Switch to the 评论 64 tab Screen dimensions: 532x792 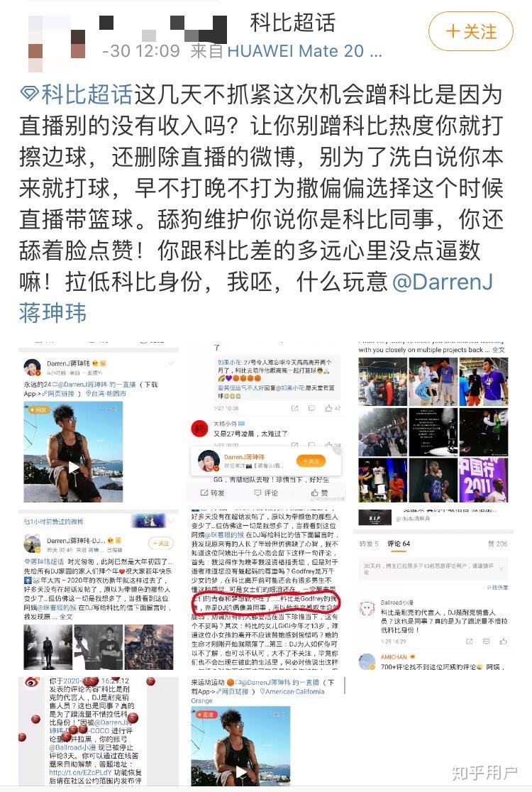[x=398, y=544]
